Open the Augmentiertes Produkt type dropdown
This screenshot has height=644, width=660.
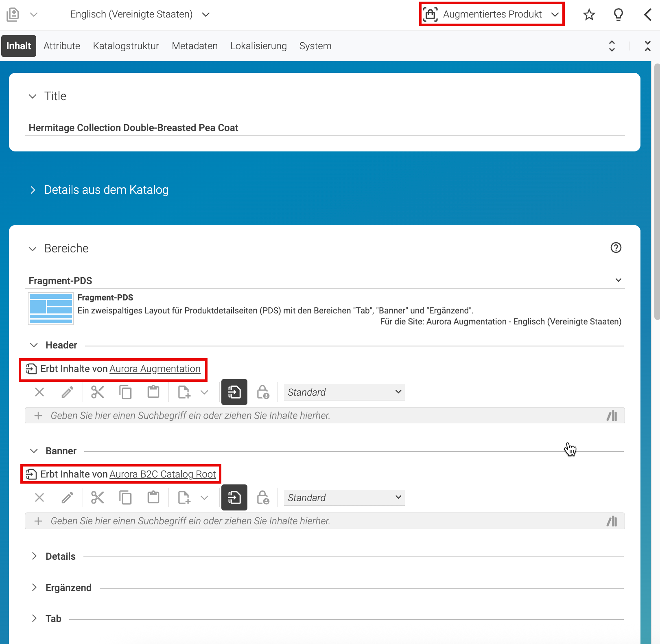(x=492, y=14)
